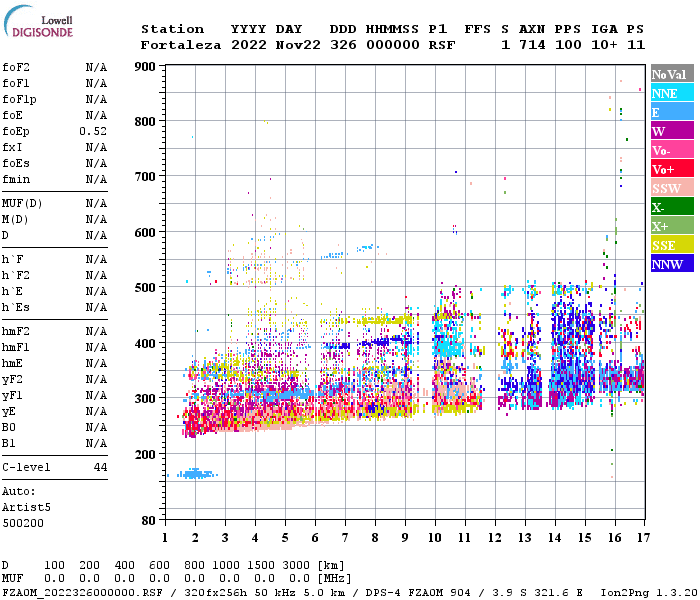Click the 80 km height axis label

[149, 520]
